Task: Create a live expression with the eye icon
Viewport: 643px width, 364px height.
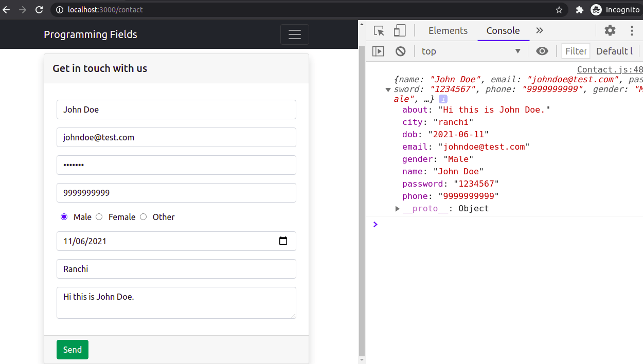Action: 543,51
